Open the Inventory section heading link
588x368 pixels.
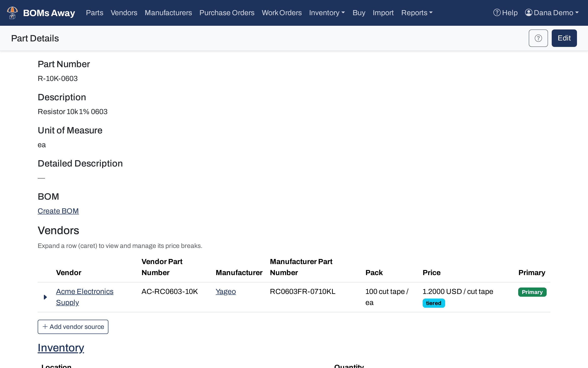61,348
